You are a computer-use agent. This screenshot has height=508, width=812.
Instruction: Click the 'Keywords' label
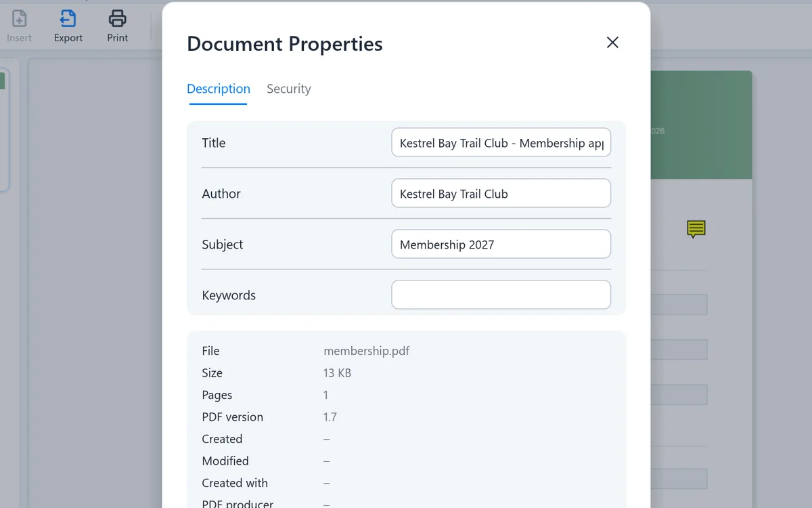[x=229, y=295]
